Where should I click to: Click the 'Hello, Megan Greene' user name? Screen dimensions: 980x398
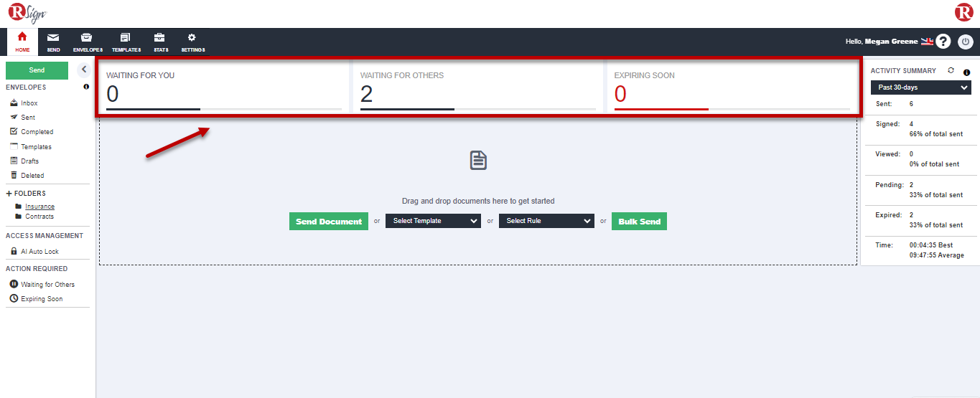tap(882, 42)
